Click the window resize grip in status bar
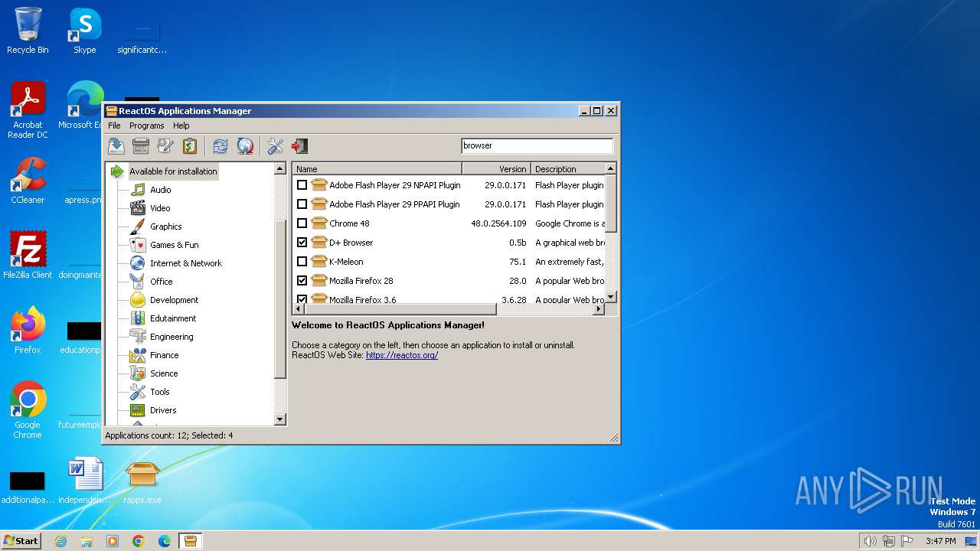The width and height of the screenshot is (980, 551). (613, 438)
